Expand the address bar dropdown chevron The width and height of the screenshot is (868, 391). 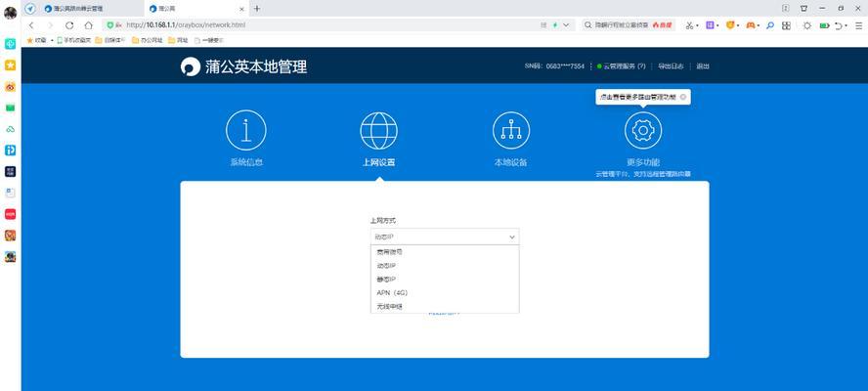tap(566, 25)
